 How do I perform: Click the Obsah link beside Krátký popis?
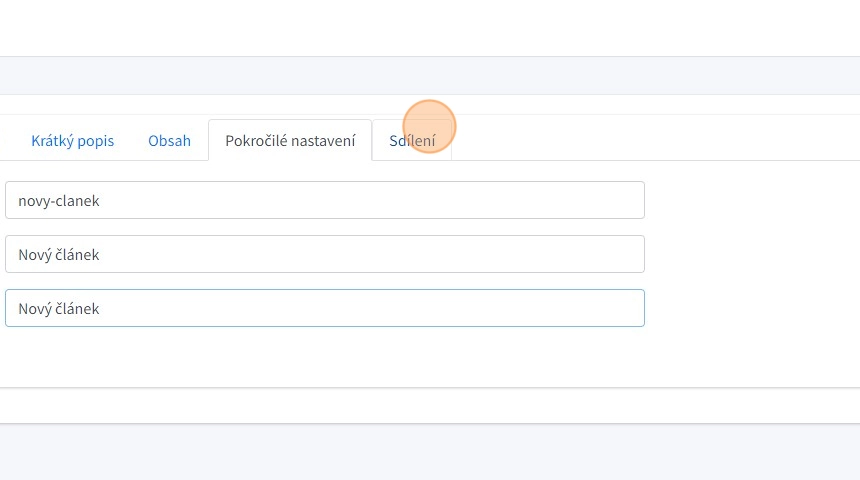tap(169, 141)
